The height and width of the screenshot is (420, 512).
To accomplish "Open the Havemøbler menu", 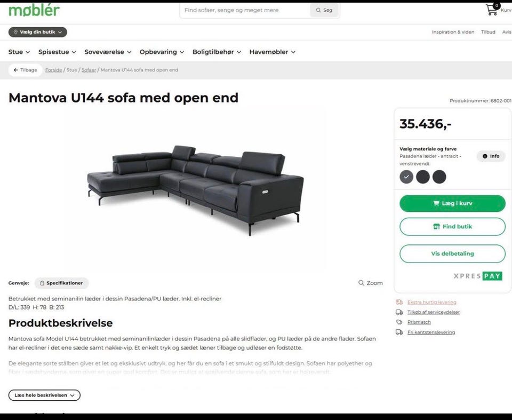I will point(273,52).
